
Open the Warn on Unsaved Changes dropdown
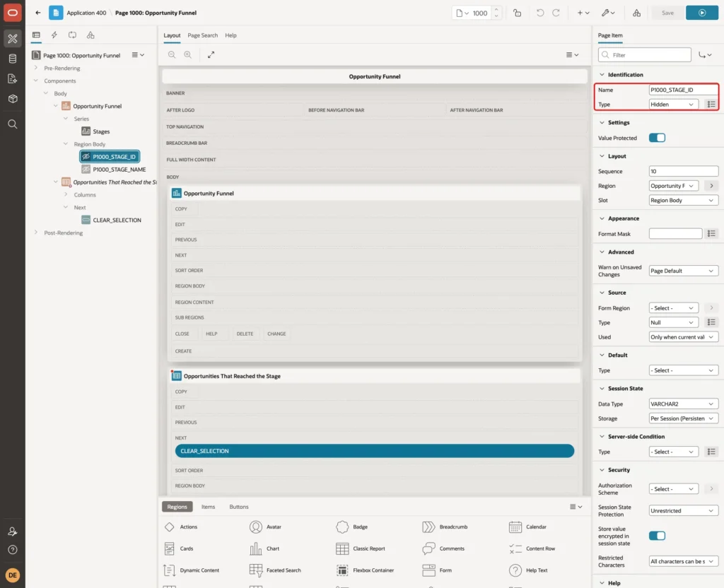coord(684,271)
